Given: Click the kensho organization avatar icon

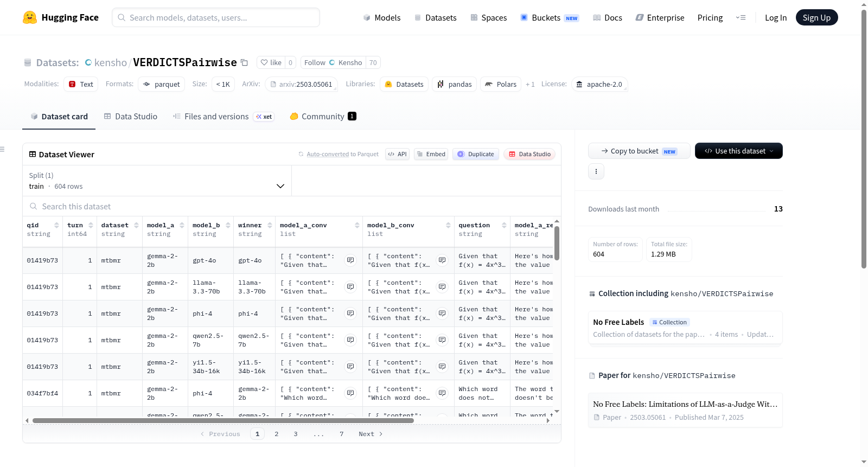Looking at the screenshot, I should coord(88,62).
